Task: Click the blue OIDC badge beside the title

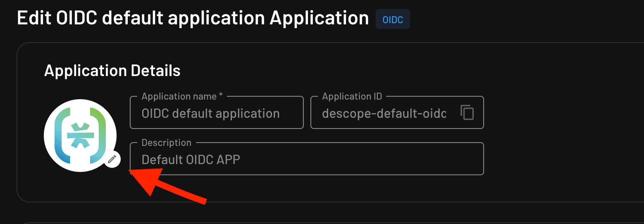Action: (393, 19)
